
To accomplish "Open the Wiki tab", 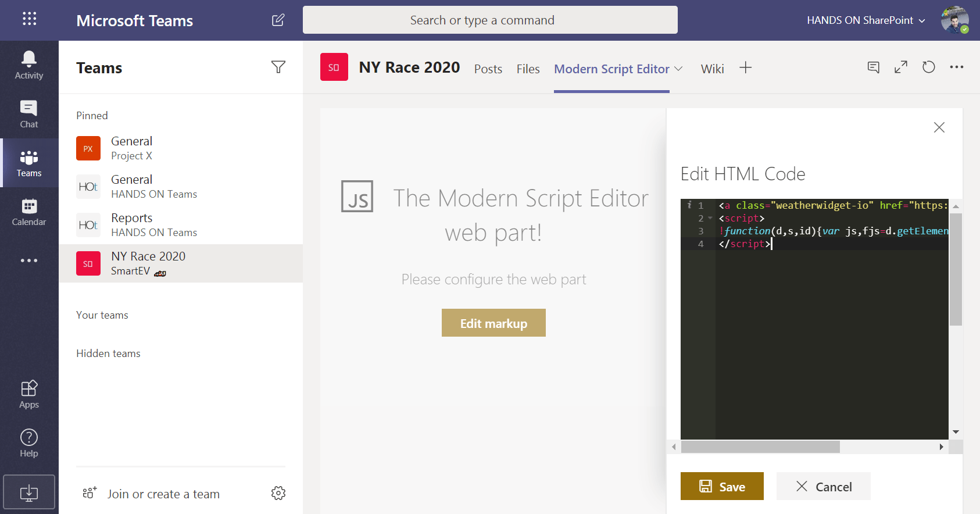I will [x=712, y=69].
